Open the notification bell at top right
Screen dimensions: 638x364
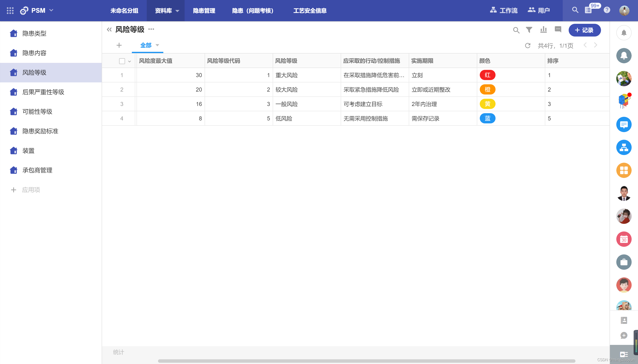(624, 33)
